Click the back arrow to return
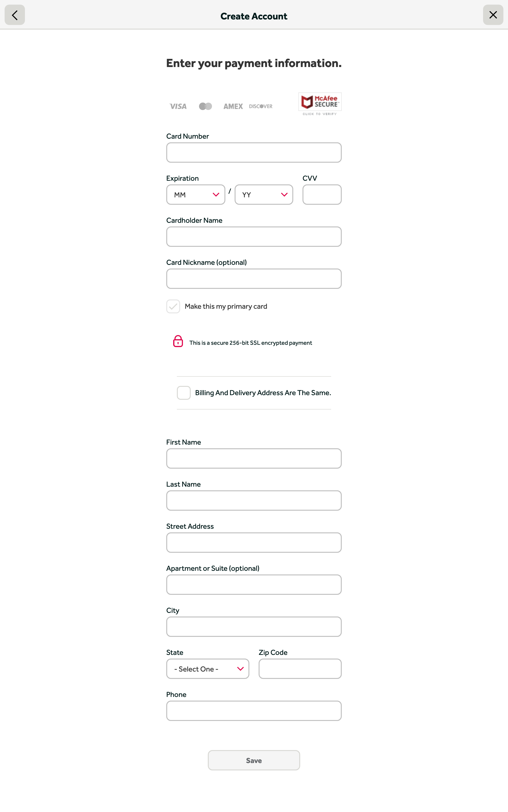 click(15, 15)
